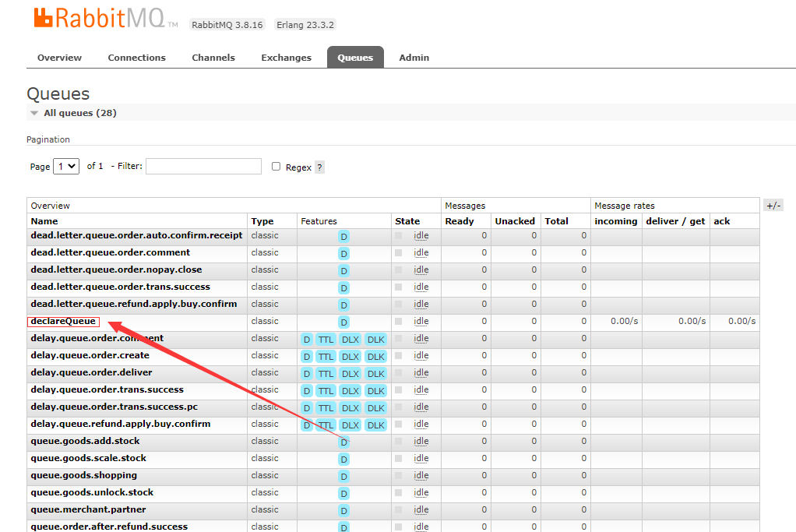Open queue.merchant.partner queue

coord(88,509)
